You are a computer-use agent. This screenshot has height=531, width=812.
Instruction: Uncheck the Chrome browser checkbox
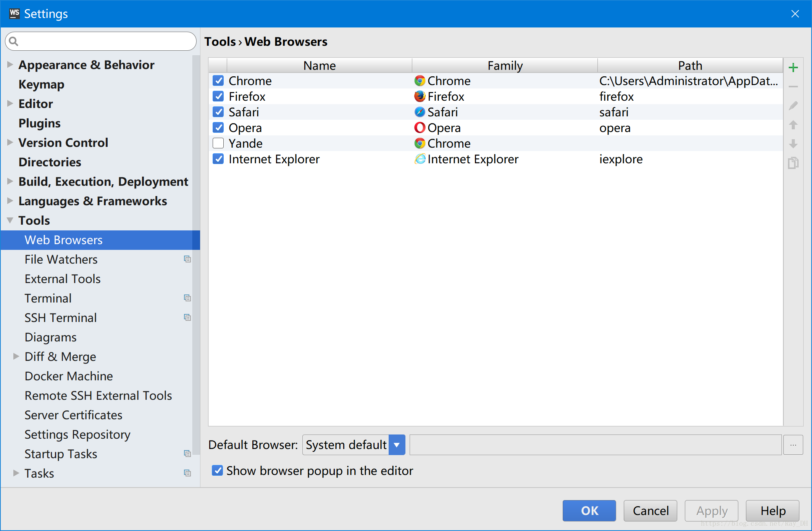(x=218, y=81)
